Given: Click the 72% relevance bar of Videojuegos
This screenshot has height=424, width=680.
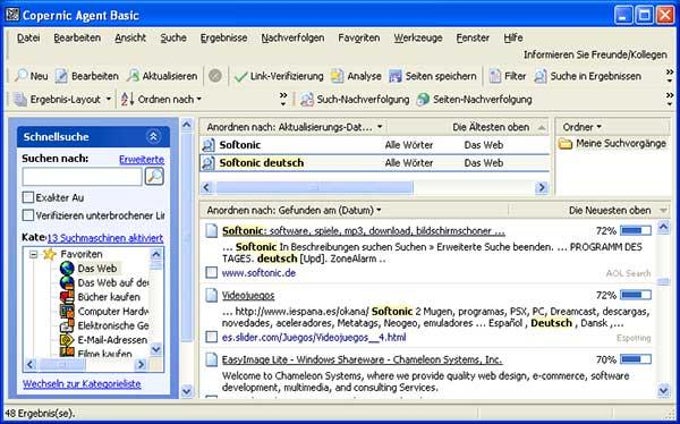Looking at the screenshot, I should click(636, 295).
